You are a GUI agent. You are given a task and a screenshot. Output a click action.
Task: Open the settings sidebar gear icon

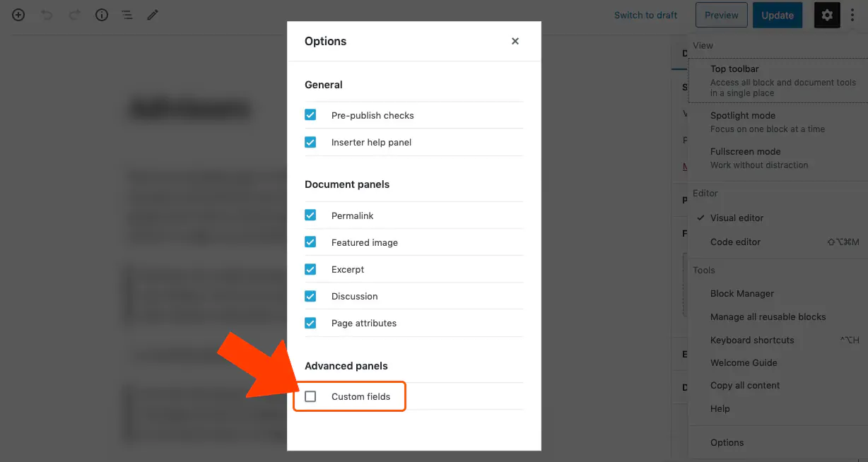[827, 15]
